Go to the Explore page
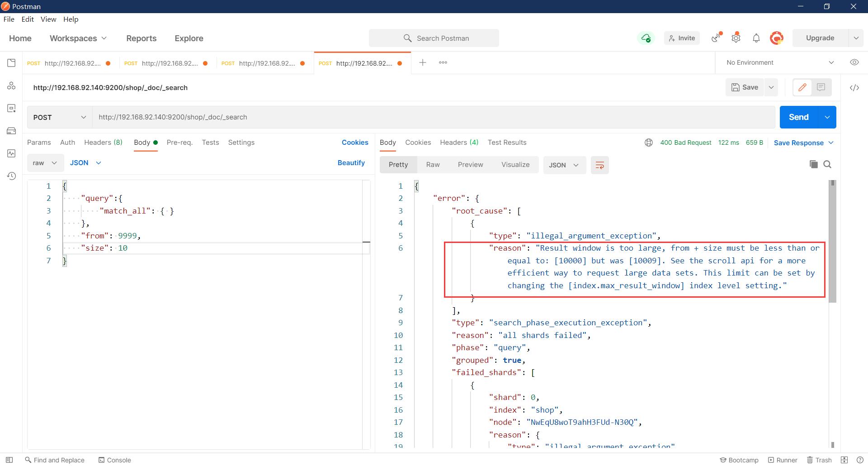Screen dimensions: 868x466 (x=189, y=38)
